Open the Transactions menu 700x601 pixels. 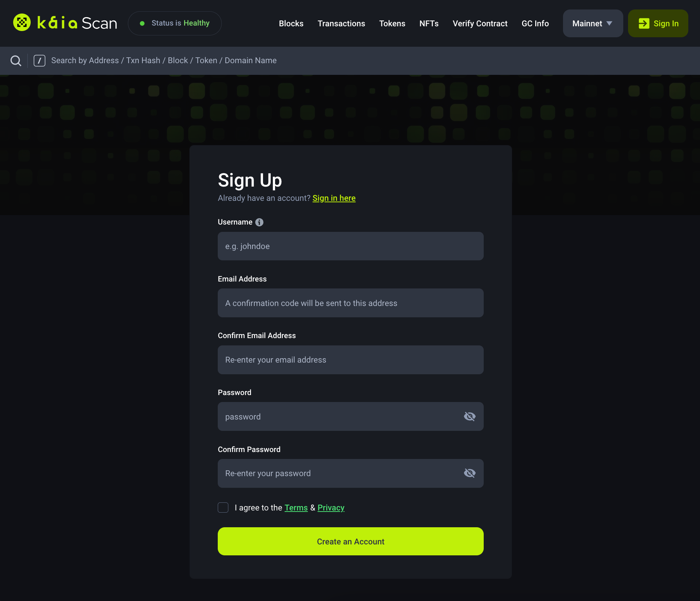tap(341, 23)
